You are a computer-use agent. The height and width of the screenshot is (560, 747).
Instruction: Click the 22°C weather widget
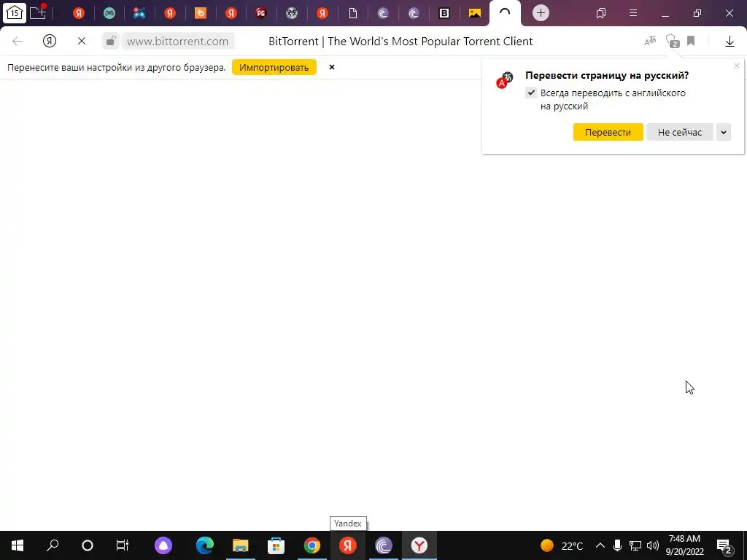[562, 545]
